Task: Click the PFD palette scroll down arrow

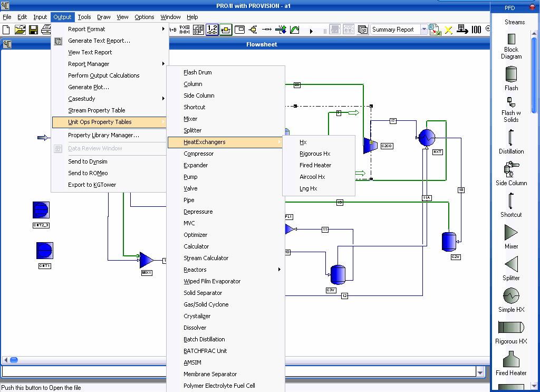Action: click(x=534, y=386)
